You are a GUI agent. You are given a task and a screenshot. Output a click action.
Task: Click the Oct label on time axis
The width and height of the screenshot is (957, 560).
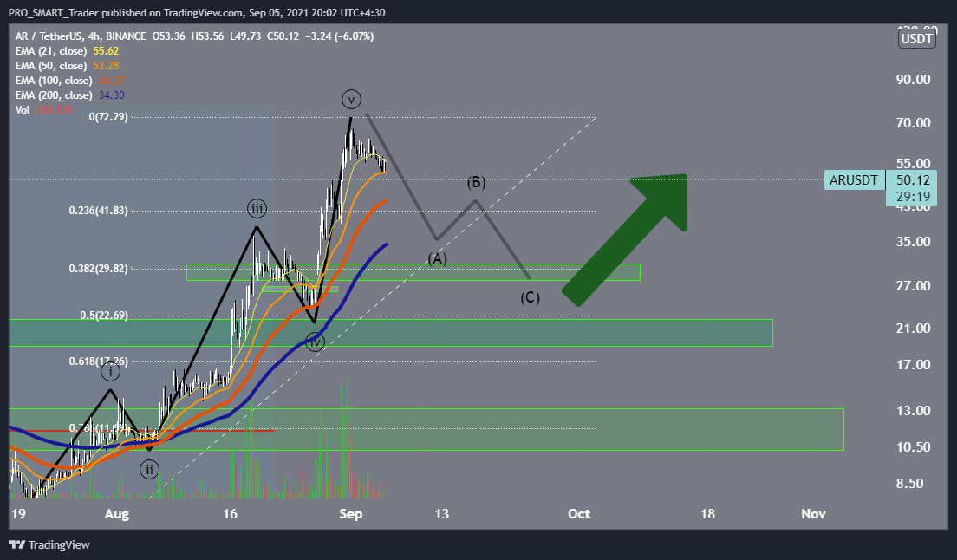point(578,514)
